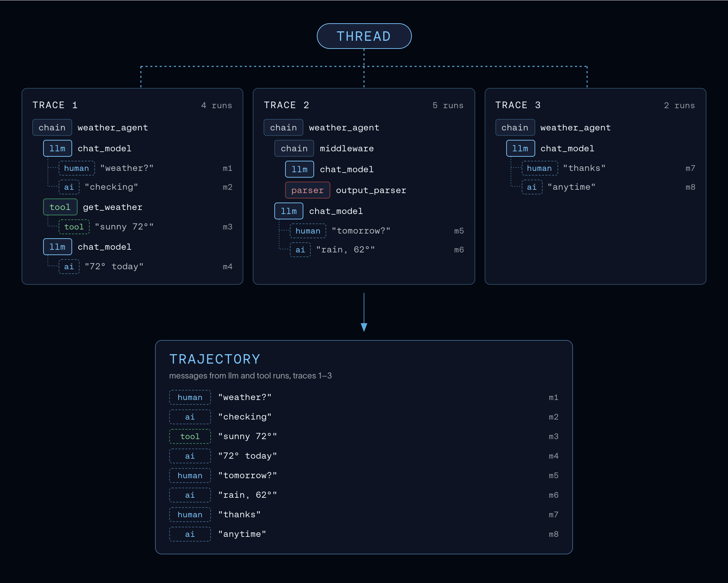Click the m8 id in Trace 3
Screen dimensions: 728x583
690,187
